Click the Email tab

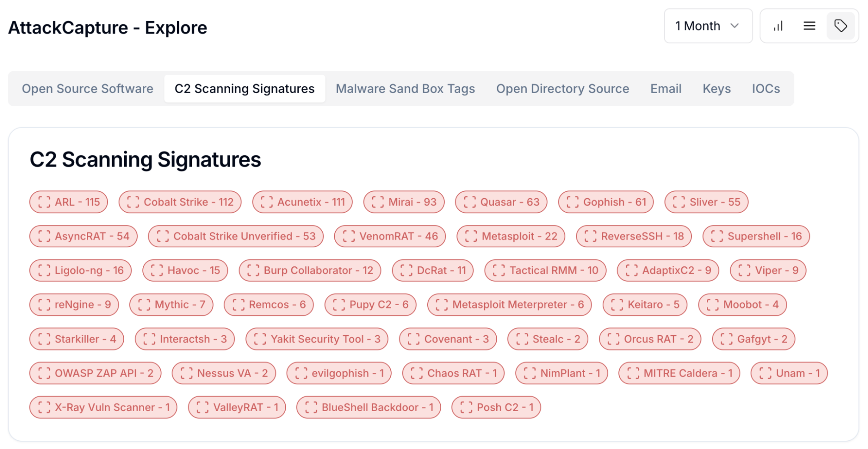pyautogui.click(x=666, y=89)
